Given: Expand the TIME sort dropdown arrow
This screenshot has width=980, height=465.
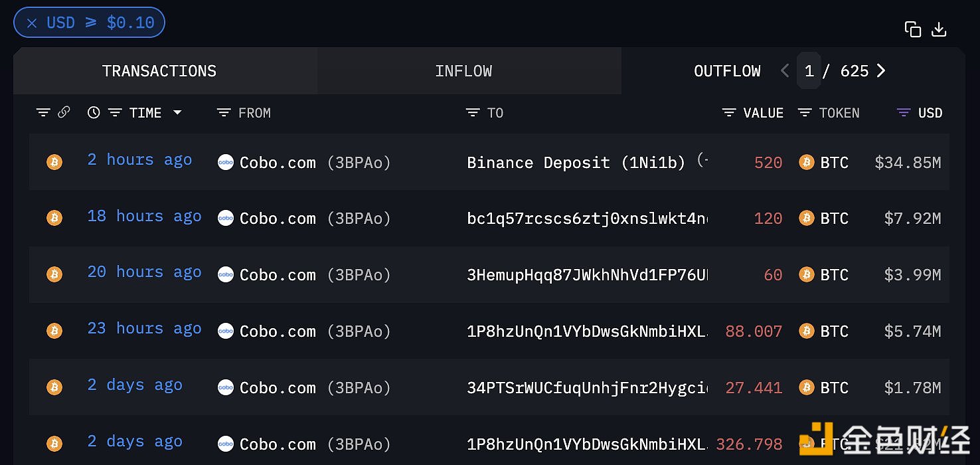Looking at the screenshot, I should click(x=177, y=113).
